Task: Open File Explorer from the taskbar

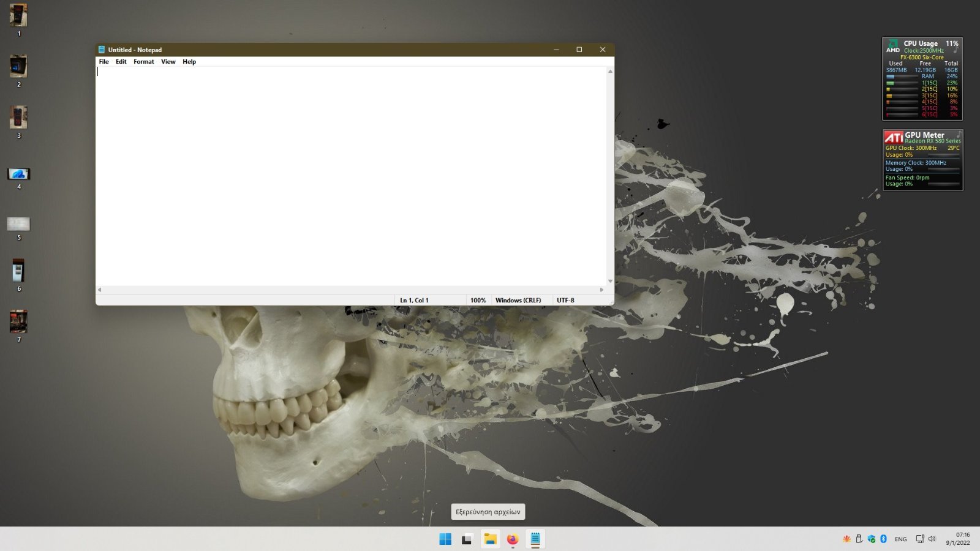Action: [x=490, y=539]
